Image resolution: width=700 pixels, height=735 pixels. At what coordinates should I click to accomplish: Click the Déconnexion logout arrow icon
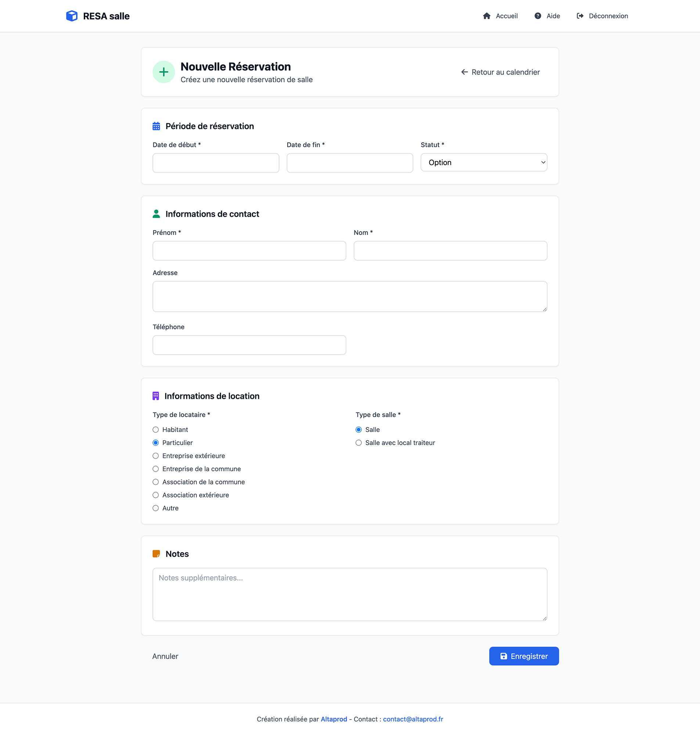[x=580, y=16]
